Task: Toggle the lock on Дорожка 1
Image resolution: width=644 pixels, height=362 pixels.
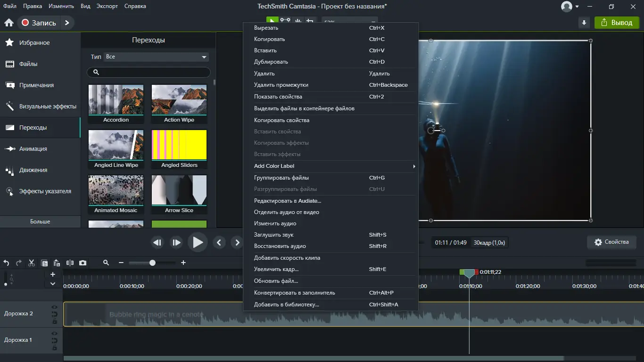Action: [55, 347]
